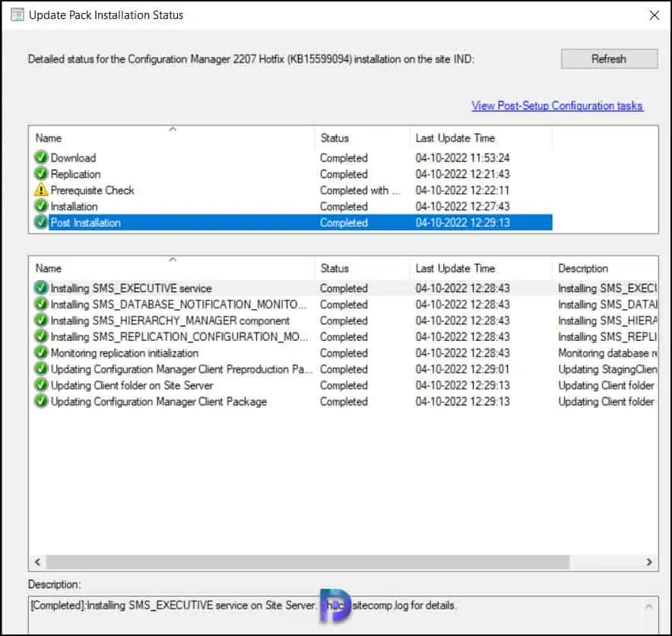Image resolution: width=672 pixels, height=636 pixels.
Task: Select the Download row
Action: coord(293,157)
